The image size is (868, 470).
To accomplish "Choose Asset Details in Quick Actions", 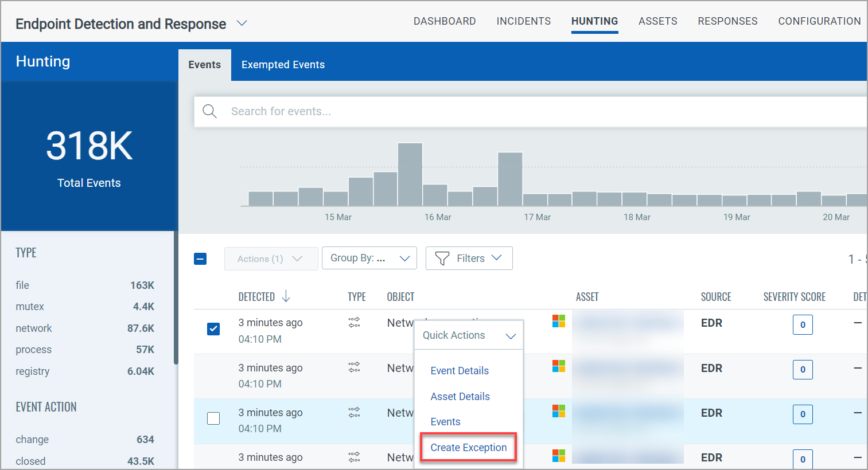I will (460, 397).
